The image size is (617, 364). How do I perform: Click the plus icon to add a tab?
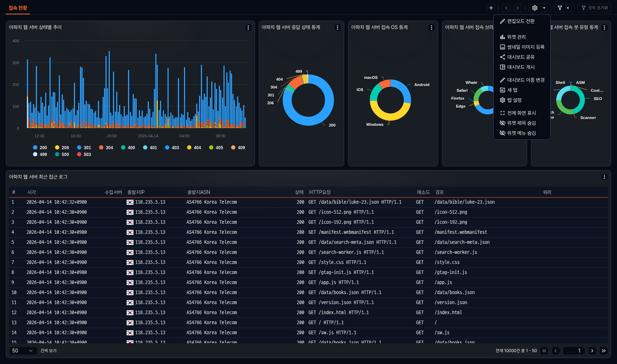pyautogui.click(x=491, y=8)
